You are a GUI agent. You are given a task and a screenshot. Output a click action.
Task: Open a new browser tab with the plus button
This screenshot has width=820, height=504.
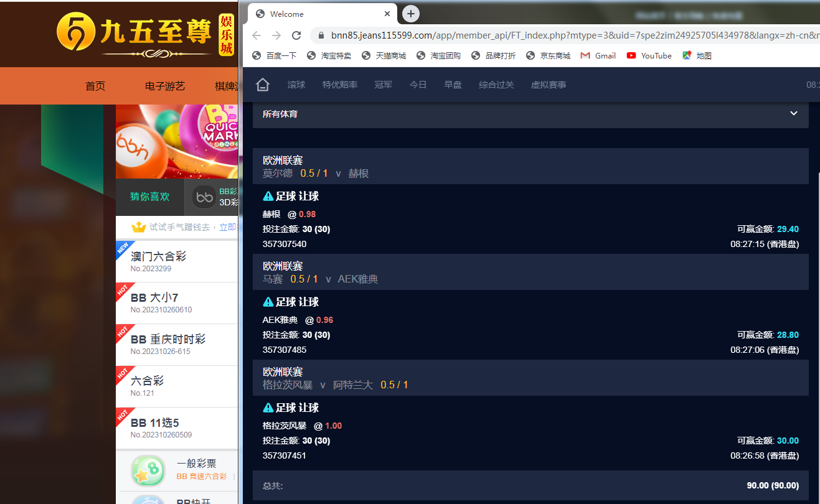click(411, 14)
